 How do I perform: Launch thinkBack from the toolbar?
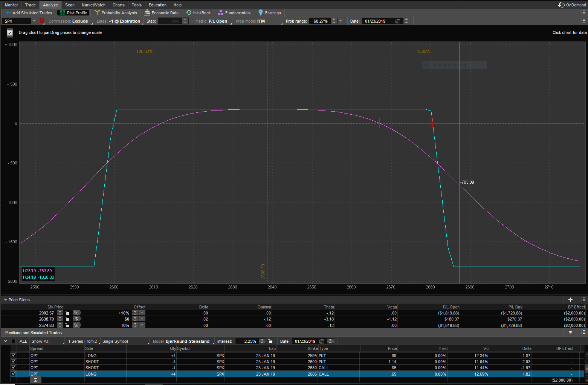[x=199, y=13]
